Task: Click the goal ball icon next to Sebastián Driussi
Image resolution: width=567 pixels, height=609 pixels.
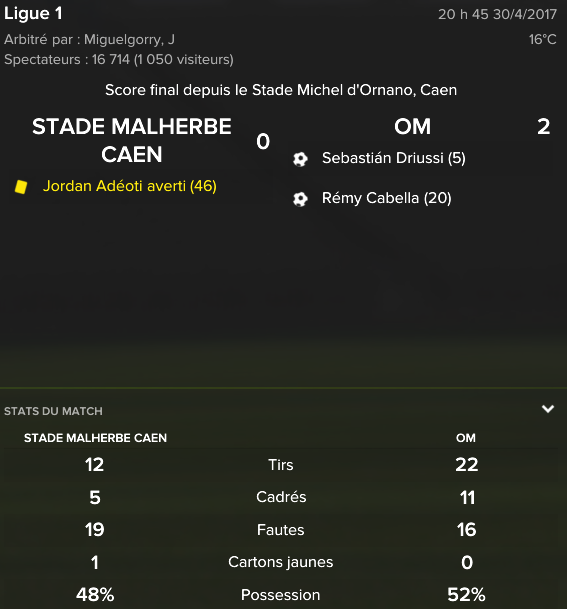Action: tap(300, 159)
